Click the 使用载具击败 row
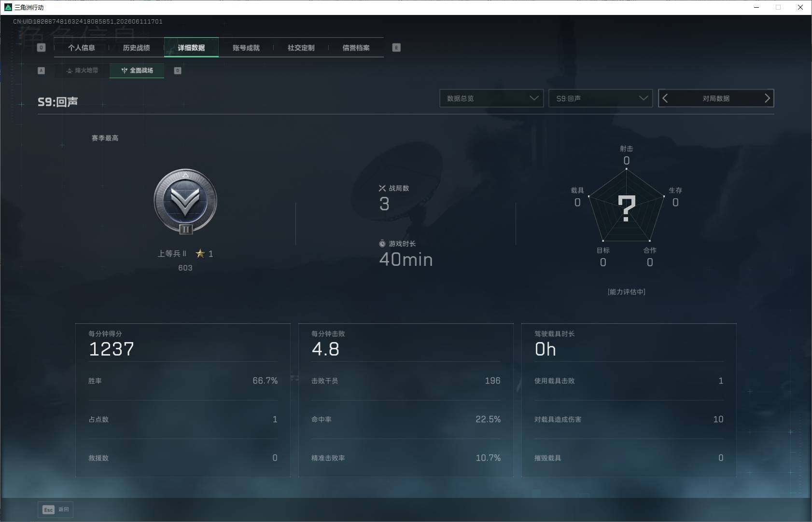Image resolution: width=812 pixels, height=522 pixels. click(629, 381)
